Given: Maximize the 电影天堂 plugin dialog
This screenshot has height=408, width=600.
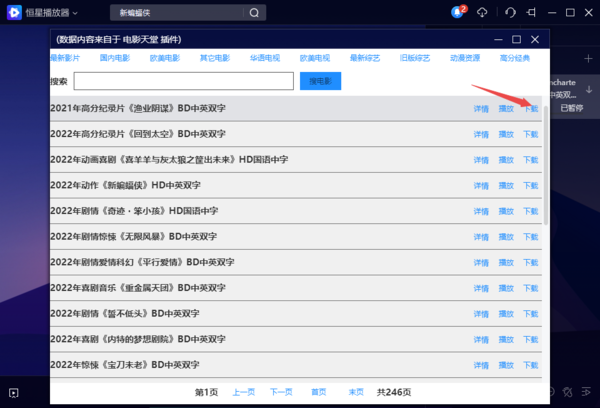Looking at the screenshot, I should click(517, 39).
